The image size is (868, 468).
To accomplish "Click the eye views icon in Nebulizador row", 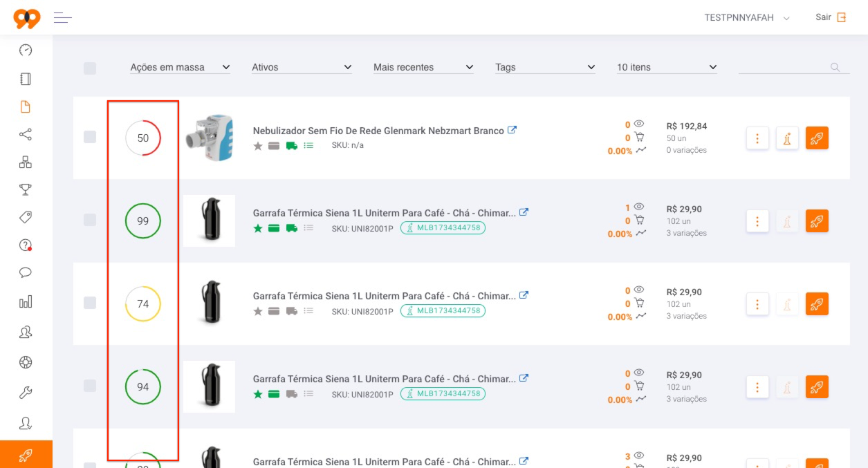I will pos(639,124).
